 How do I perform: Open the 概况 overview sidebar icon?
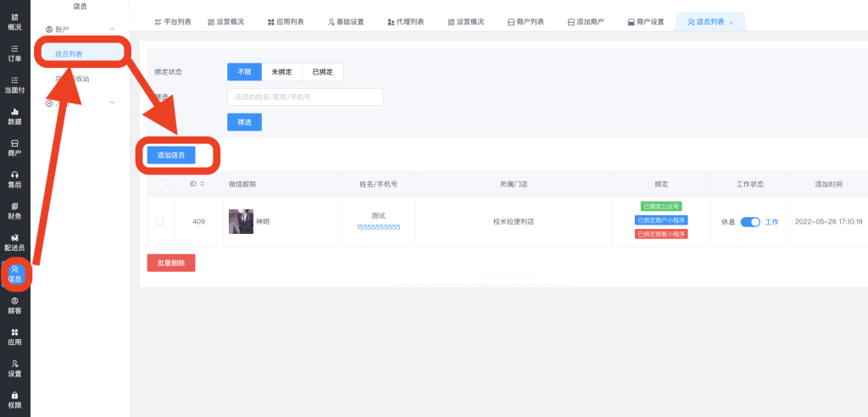14,20
